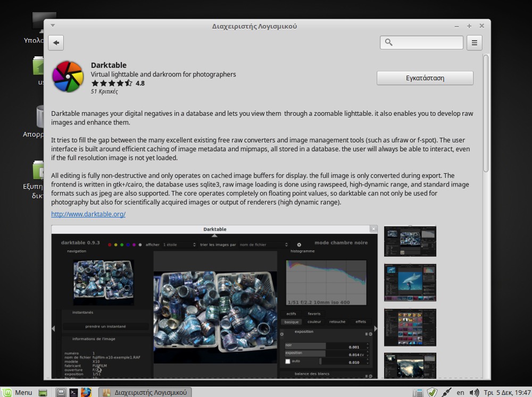
Task: Launch Firefox from the panel
Action: coord(86,392)
